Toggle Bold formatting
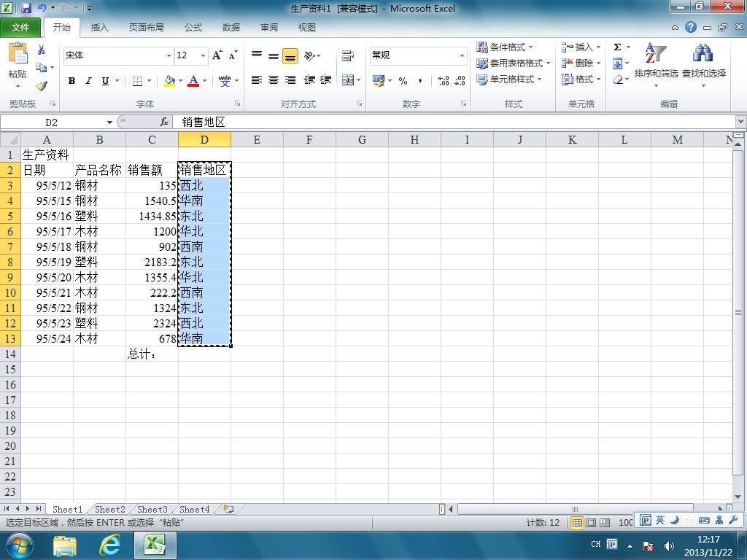 point(71,80)
